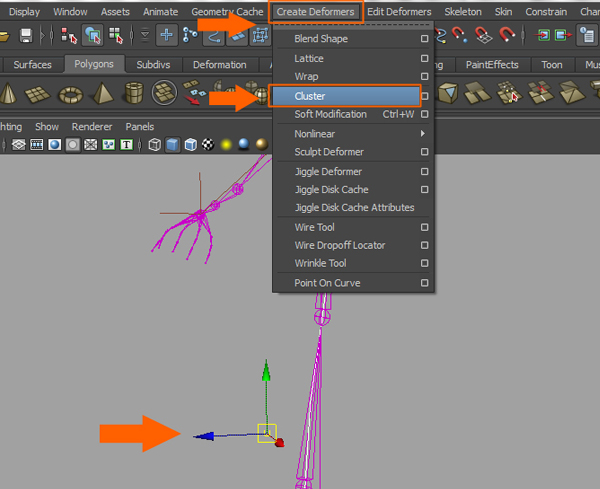600x489 pixels.
Task: Open Jiggle Deformer options box
Action: [424, 171]
